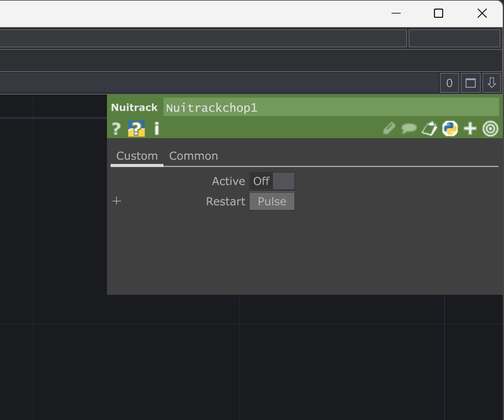Open operator help question mark icon

coord(116,128)
